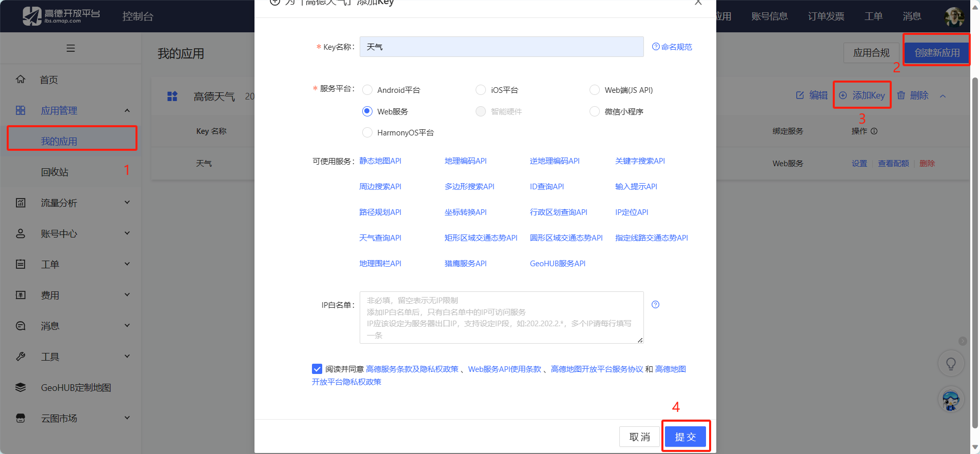Image resolution: width=980 pixels, height=454 pixels.
Task: Open 订单发票 in top navigation
Action: click(x=826, y=16)
